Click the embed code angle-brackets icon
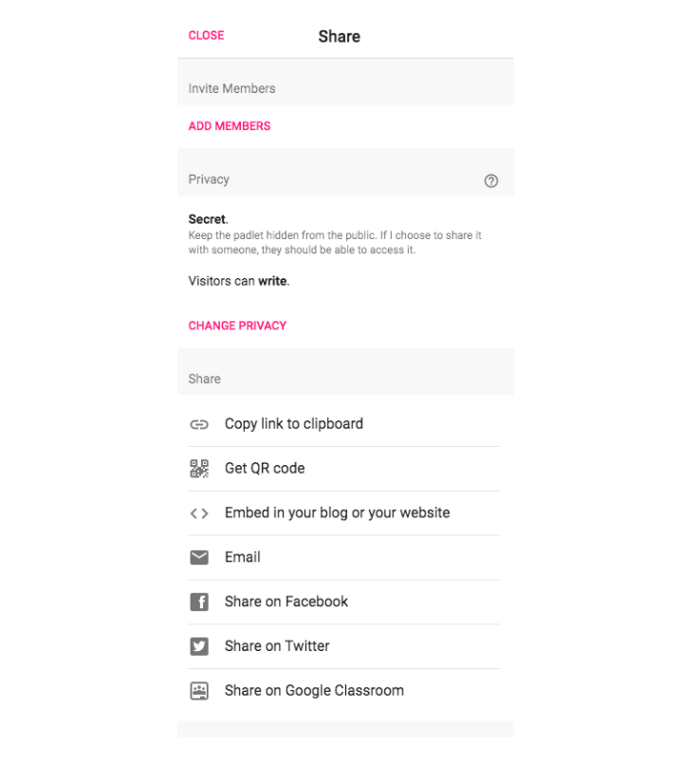 click(199, 512)
